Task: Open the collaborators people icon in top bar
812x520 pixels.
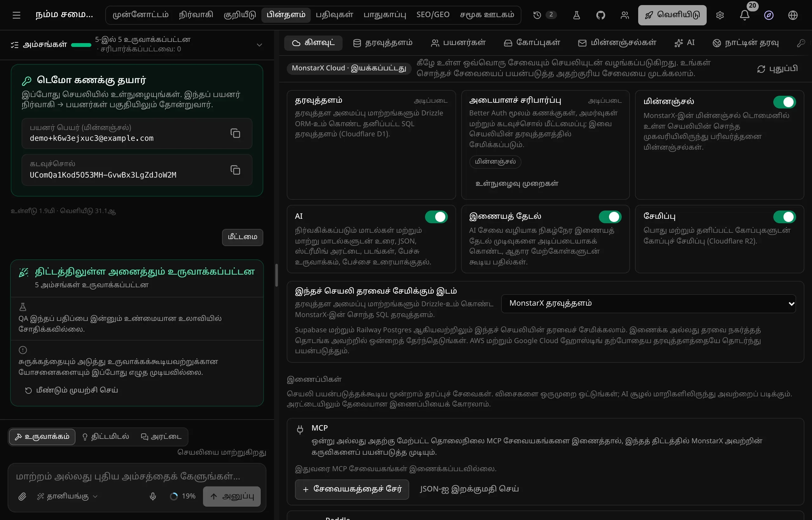Action: 625,15
